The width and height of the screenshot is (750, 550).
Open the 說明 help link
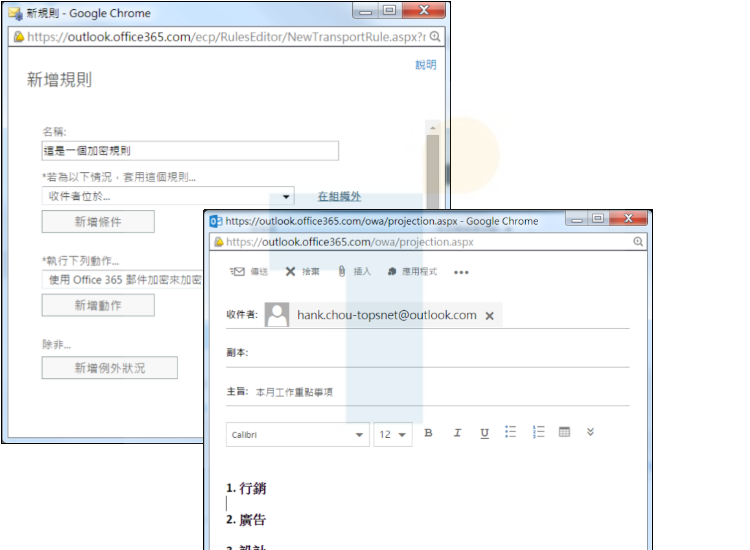coord(426,65)
